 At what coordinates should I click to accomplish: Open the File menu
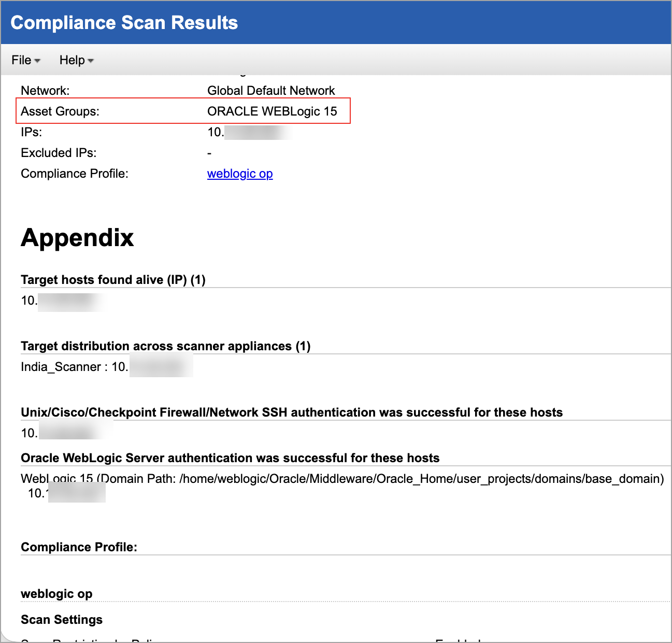[25, 60]
